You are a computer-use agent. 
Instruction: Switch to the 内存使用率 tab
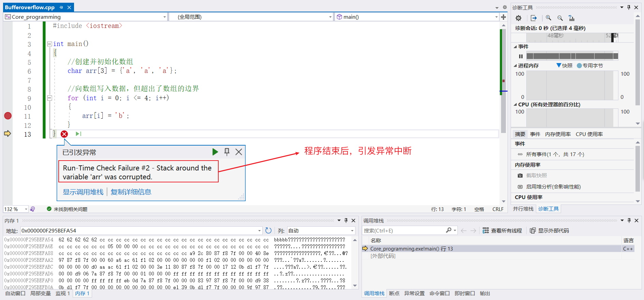tap(558, 134)
